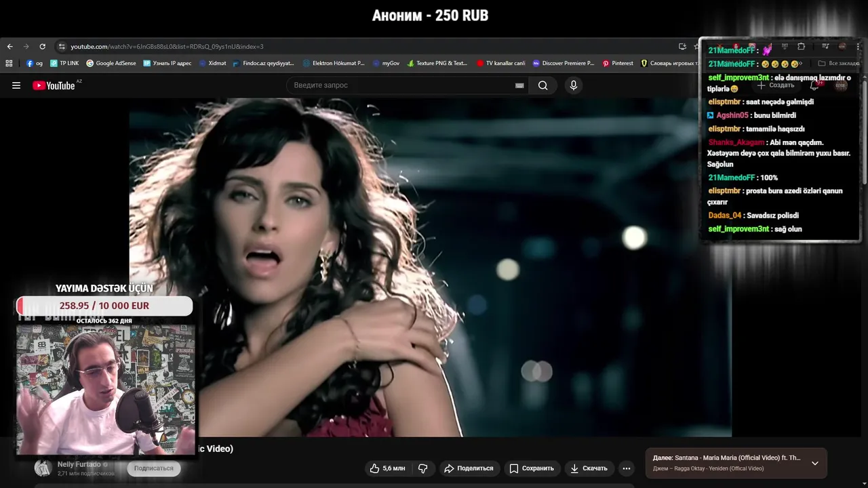This screenshot has width=868, height=488.
Task: Open the three-dot more actions menu
Action: pos(627,468)
